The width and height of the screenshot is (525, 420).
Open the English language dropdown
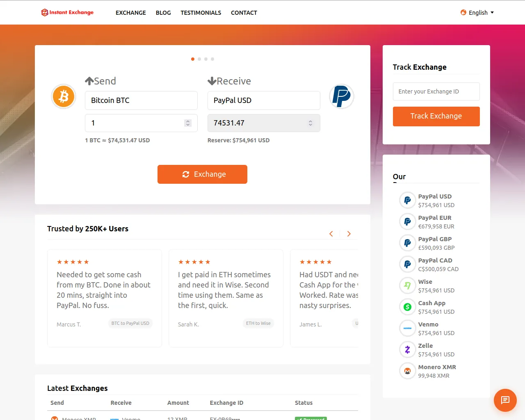tap(477, 12)
